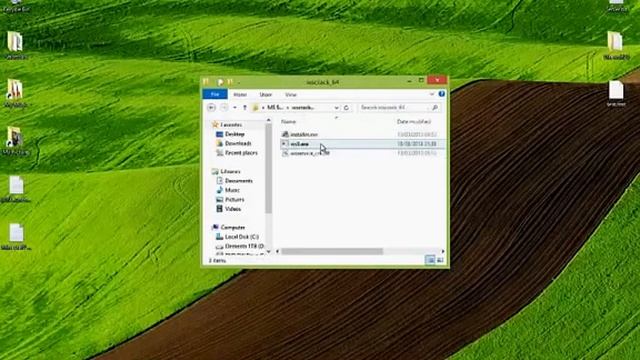The width and height of the screenshot is (640, 360).
Task: Switch to Large icons view button
Action: click(440, 260)
